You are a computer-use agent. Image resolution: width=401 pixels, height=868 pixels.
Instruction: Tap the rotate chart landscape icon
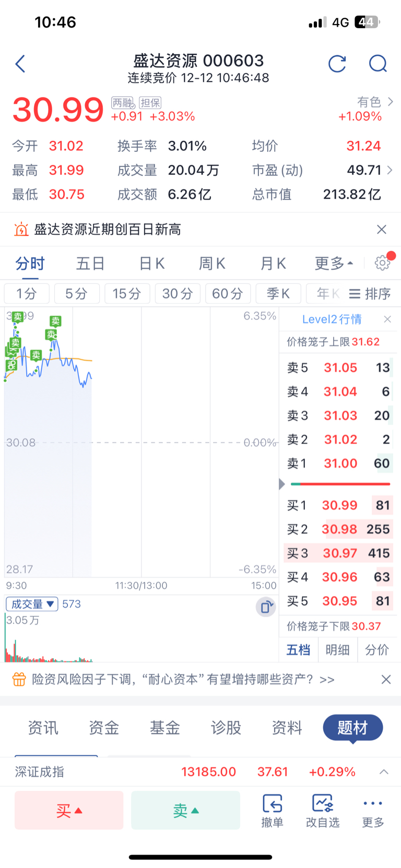coord(266,607)
